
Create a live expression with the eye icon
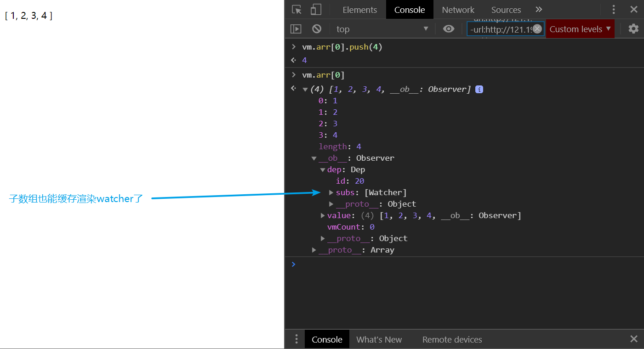pos(449,29)
